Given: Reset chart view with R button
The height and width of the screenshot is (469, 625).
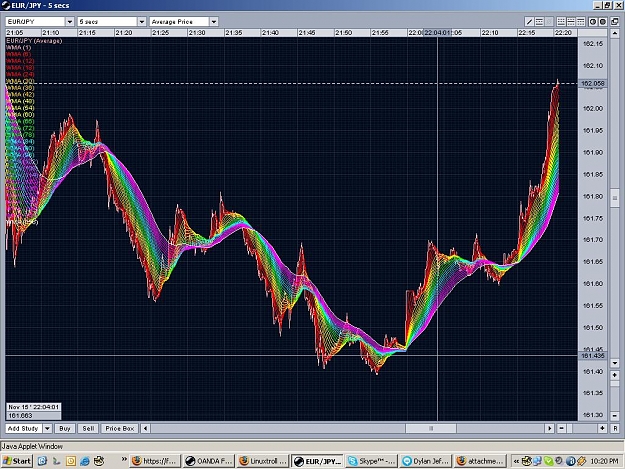Looking at the screenshot, I should click(615, 428).
